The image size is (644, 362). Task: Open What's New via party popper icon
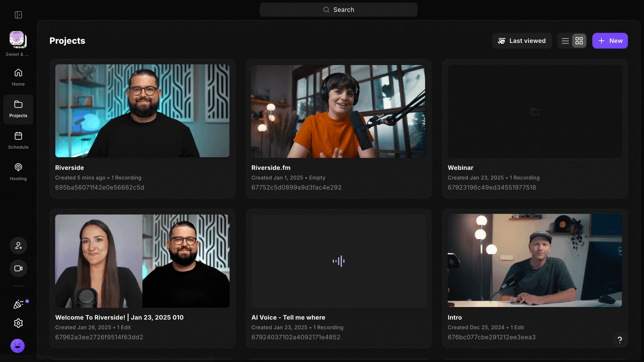click(x=19, y=304)
